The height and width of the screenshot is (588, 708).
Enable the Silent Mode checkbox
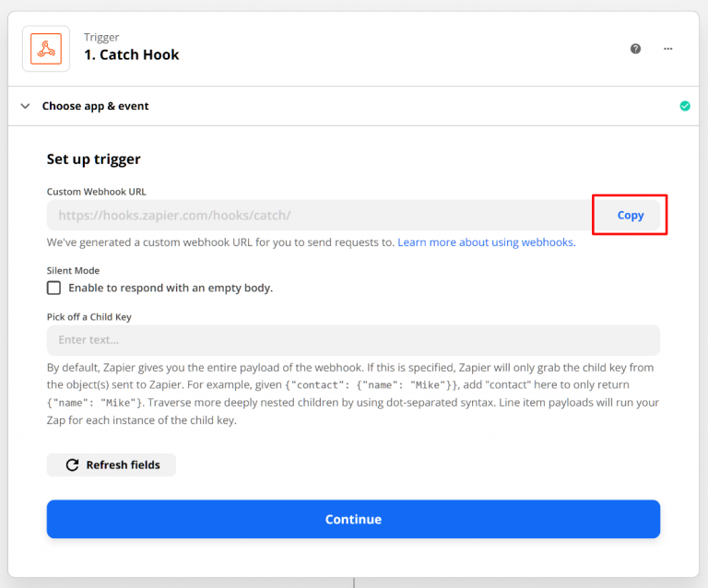54,288
